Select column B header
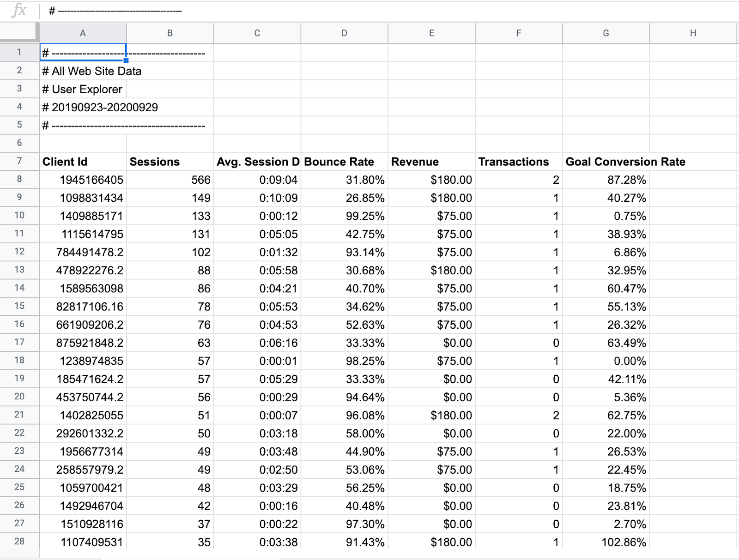This screenshot has height=560, width=739. pyautogui.click(x=170, y=33)
